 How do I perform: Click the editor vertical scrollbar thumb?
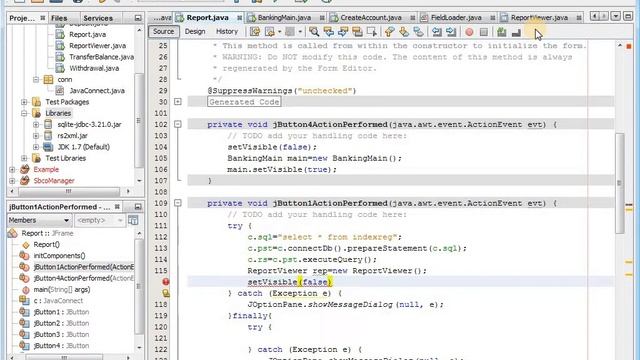coord(620,183)
